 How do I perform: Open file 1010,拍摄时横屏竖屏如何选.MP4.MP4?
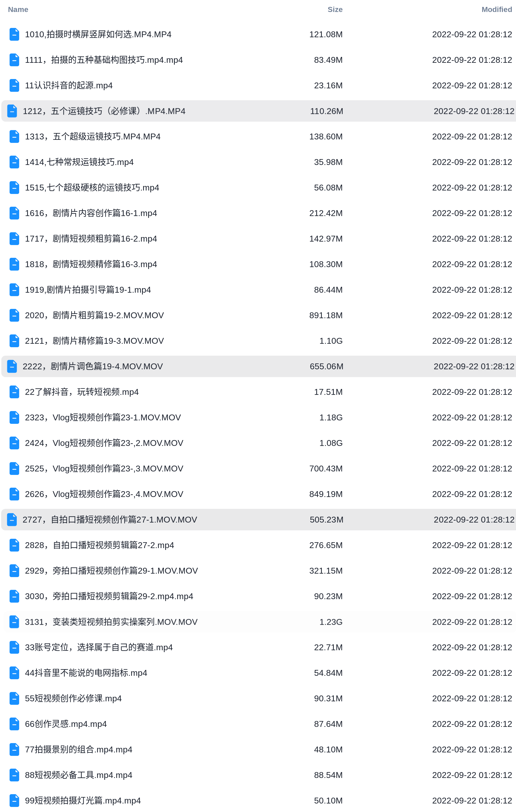click(x=98, y=34)
